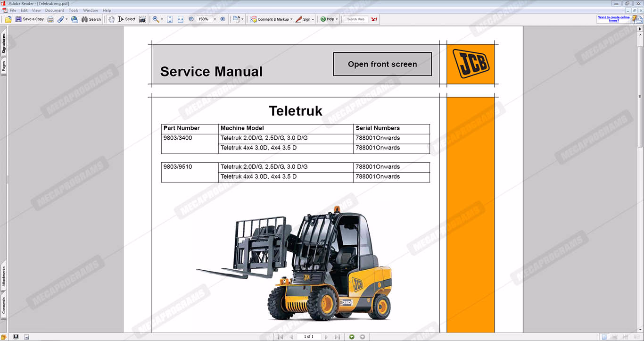Click the JCB logo in the header
644x341 pixels.
coord(471,64)
